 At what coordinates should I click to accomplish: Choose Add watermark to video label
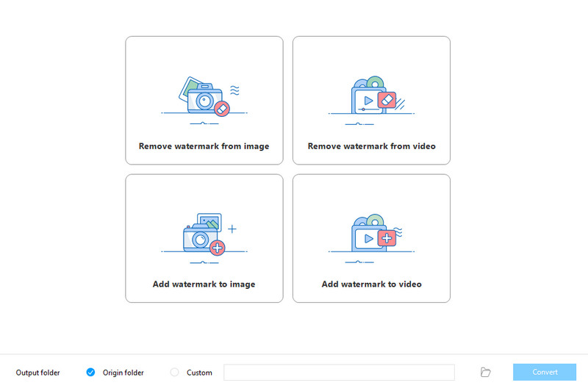(x=371, y=284)
